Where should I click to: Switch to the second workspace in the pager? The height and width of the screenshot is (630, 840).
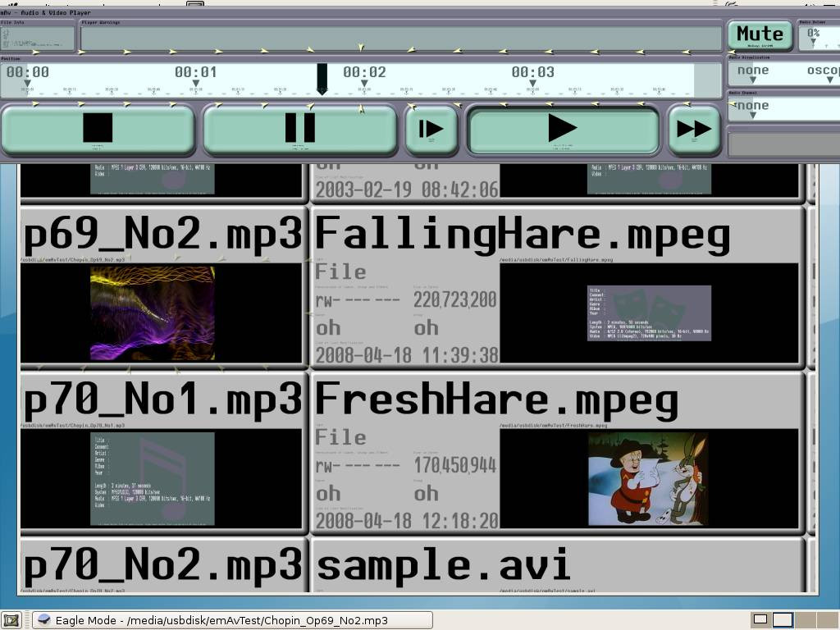(x=783, y=620)
